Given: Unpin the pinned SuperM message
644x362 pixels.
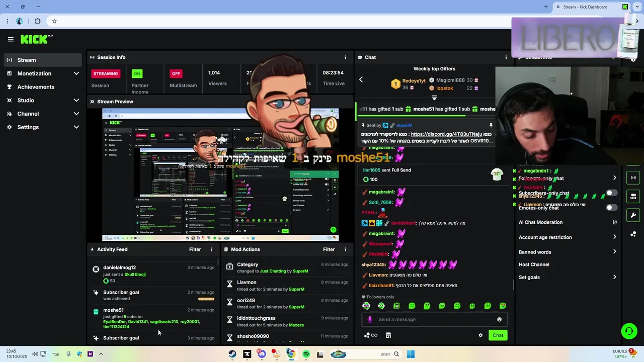Looking at the screenshot, I should tap(491, 125).
